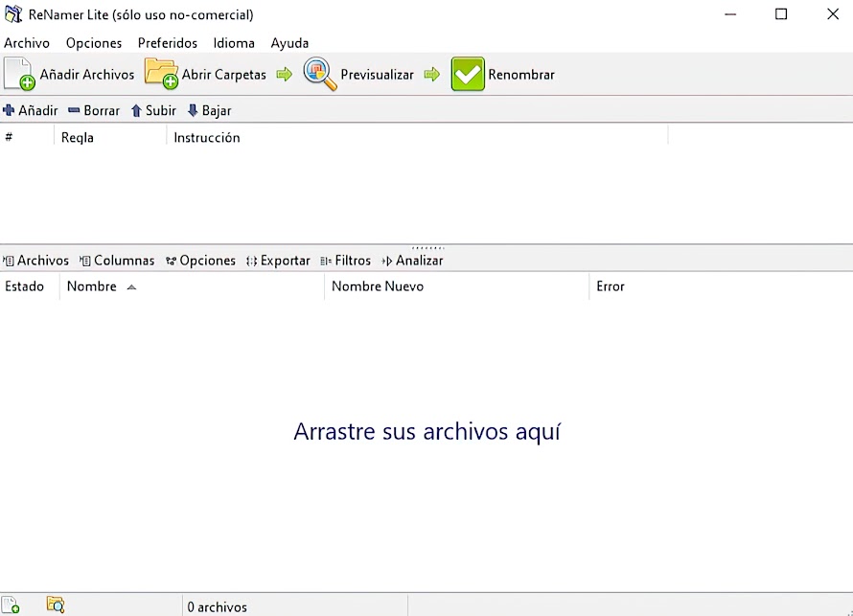Click the Añadir Archivos document icon
This screenshot has height=616, width=853.
pyautogui.click(x=19, y=74)
